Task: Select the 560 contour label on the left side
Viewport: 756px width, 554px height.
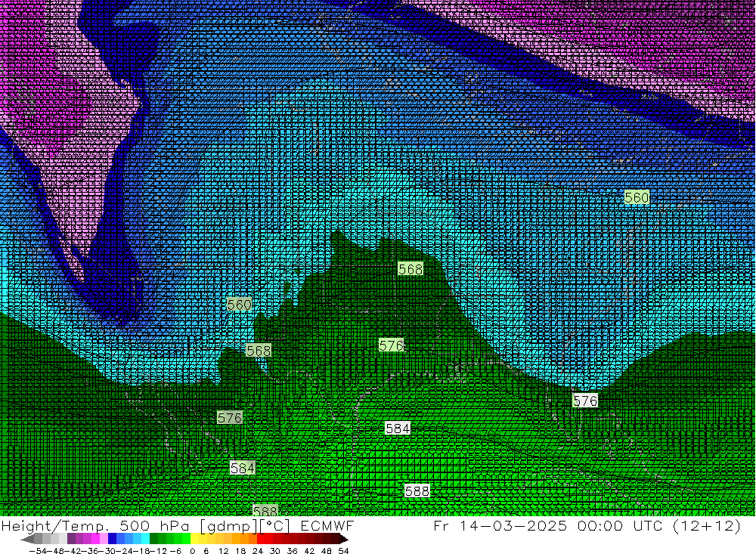Action: (x=239, y=305)
